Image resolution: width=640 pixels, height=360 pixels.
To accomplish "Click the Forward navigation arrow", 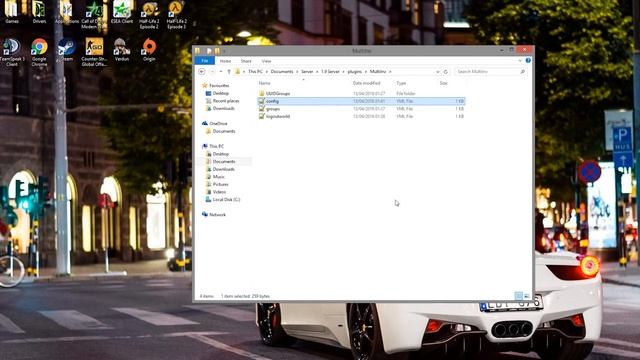I will point(212,71).
